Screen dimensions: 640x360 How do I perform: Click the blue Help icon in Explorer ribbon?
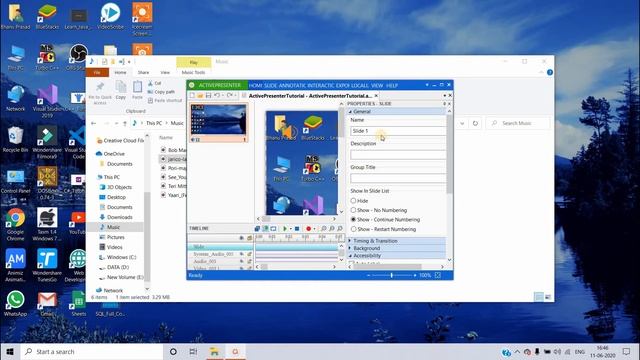point(550,72)
